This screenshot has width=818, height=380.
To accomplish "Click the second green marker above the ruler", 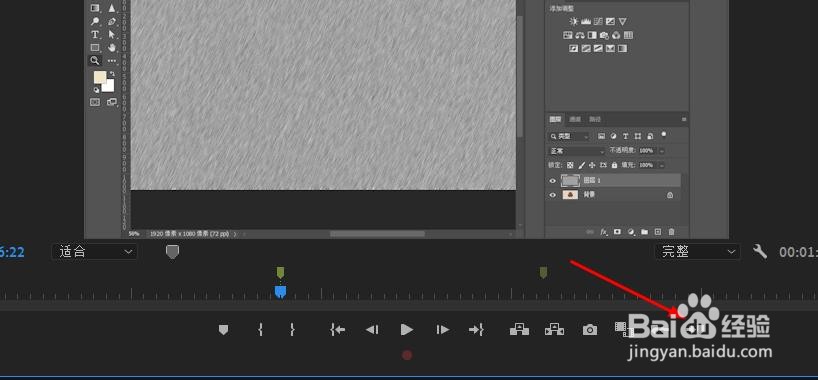I will 543,272.
